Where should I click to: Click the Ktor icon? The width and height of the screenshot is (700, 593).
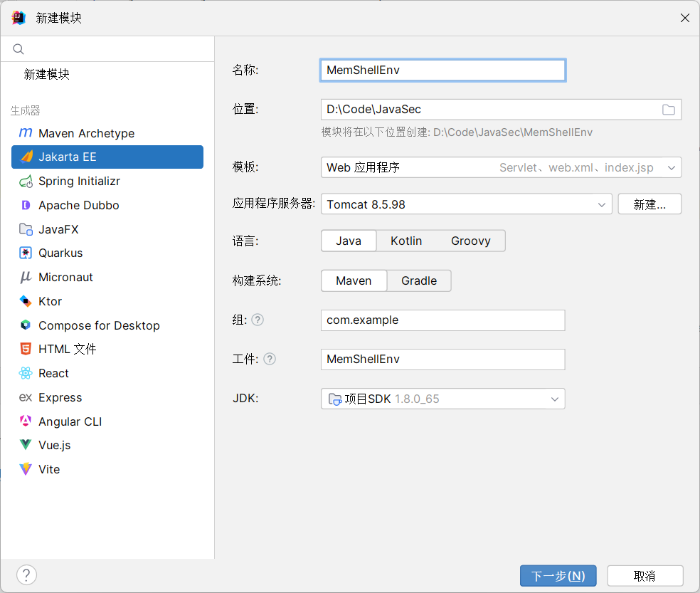[26, 301]
